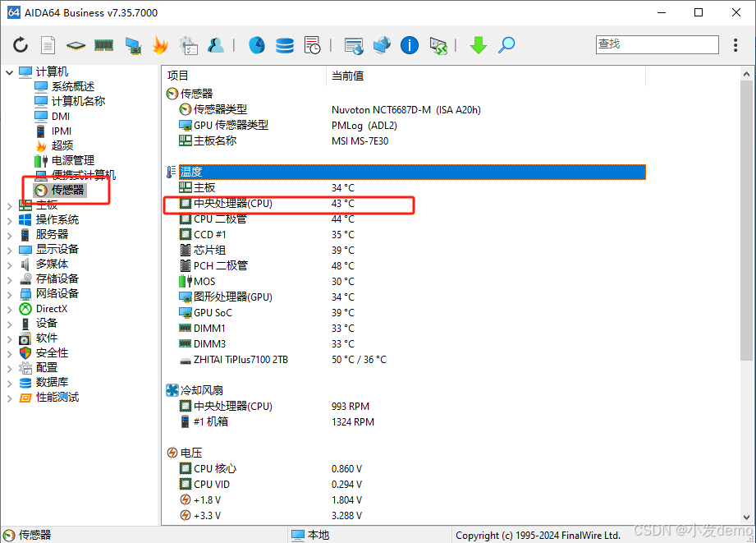Select IPMI in the tree
Screen dimensions: 756x543
(62, 131)
